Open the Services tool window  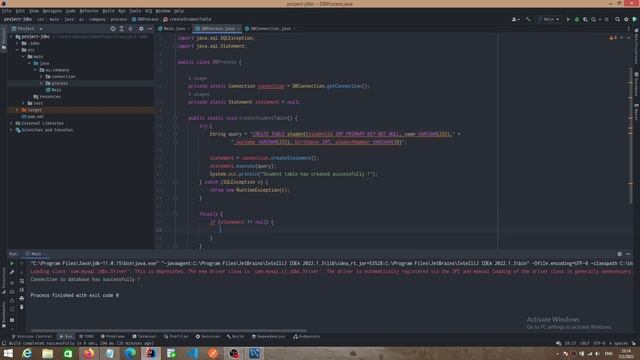(x=208, y=336)
